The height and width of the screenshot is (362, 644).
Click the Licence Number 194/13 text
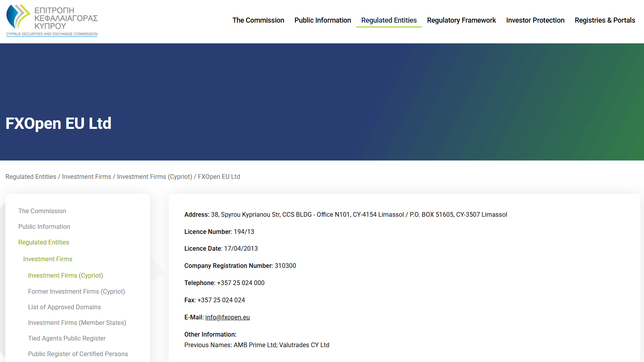(x=219, y=232)
